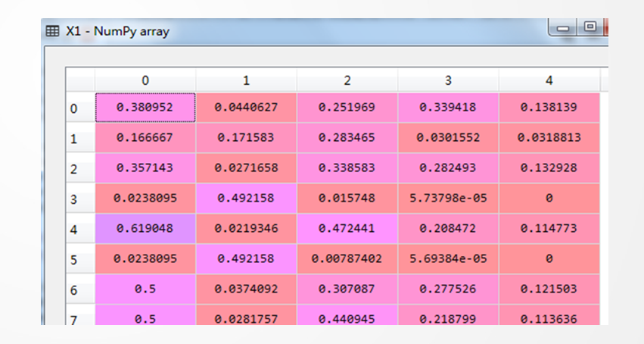Select cell with value 0.0219346
This screenshot has height=344, width=644.
pyautogui.click(x=247, y=229)
